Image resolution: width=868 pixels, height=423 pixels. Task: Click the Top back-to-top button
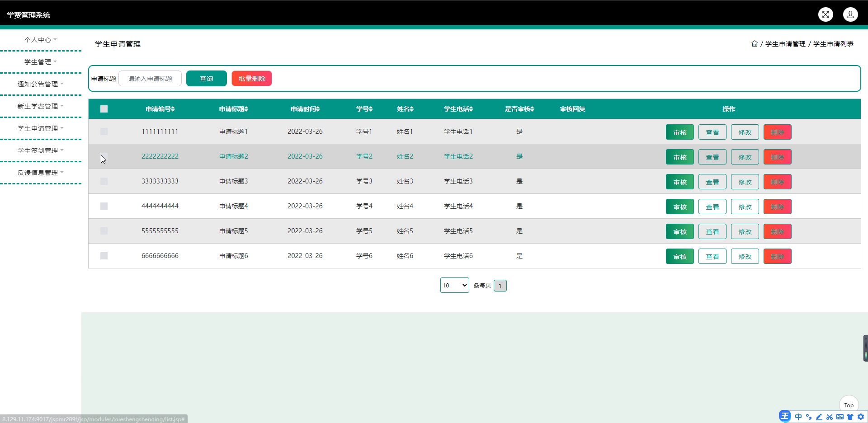coord(849,405)
